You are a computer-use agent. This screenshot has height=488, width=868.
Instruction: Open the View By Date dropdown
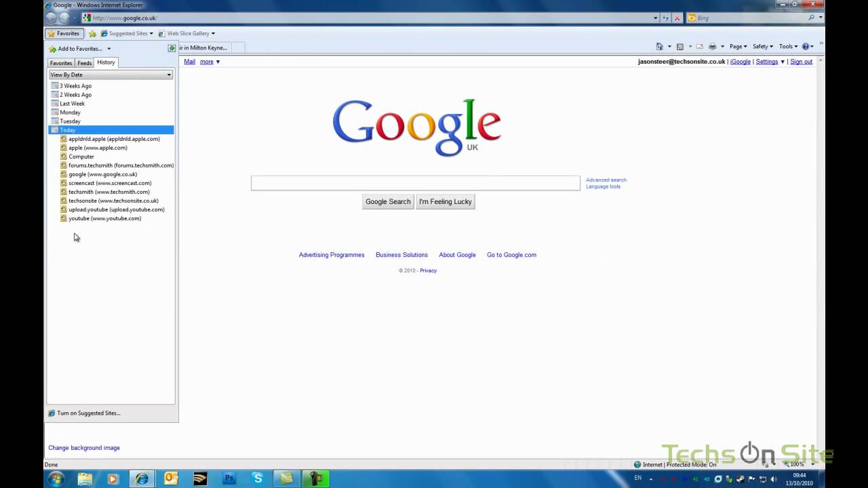tap(111, 75)
